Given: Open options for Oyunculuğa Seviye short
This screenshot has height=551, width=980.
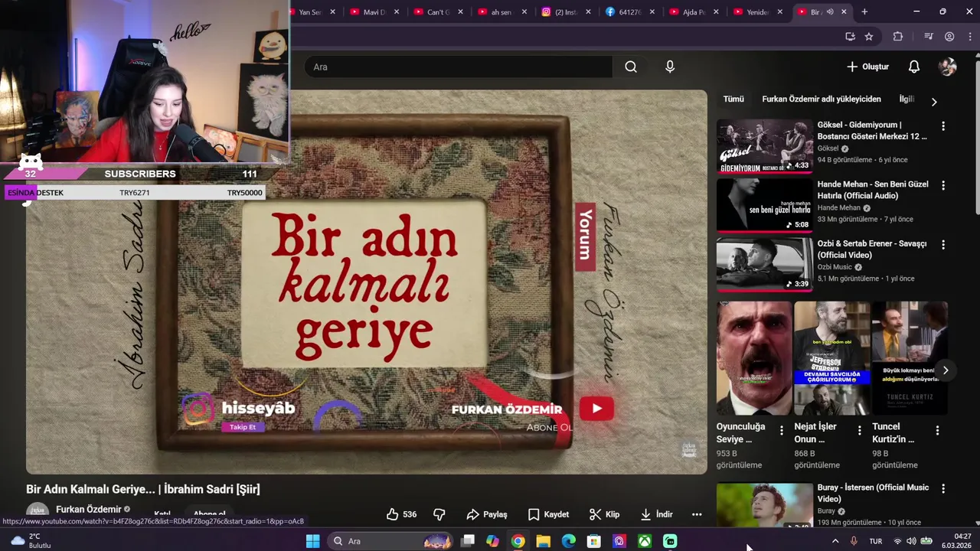Looking at the screenshot, I should 782,431.
